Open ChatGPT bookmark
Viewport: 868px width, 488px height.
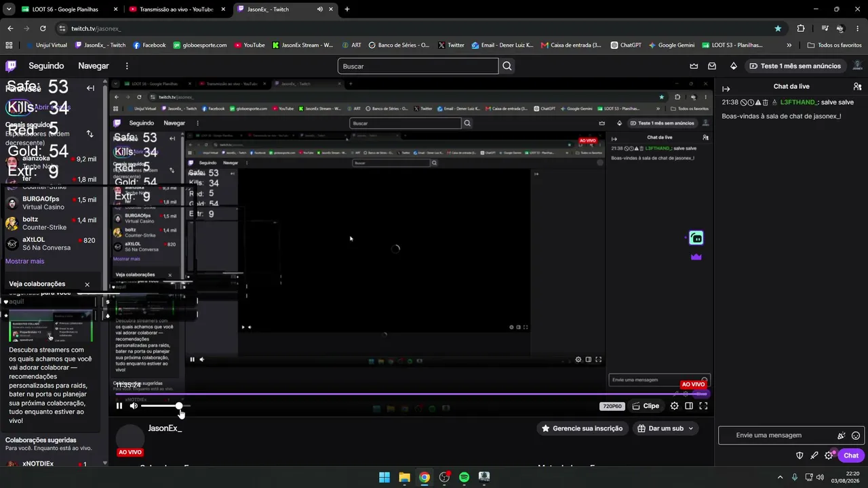(626, 45)
